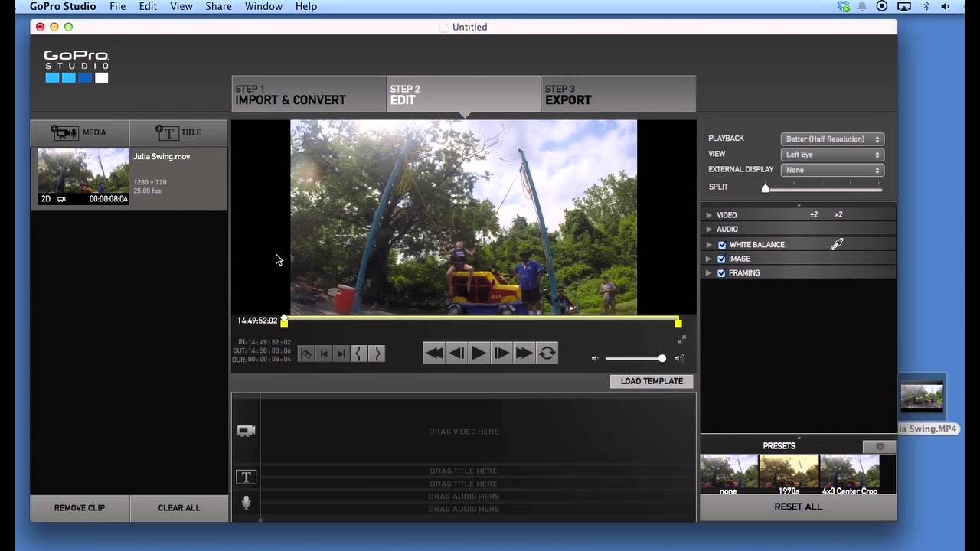Viewport: 980px width, 551px height.
Task: Open the View Left Eye dropdown
Action: pyautogui.click(x=832, y=154)
